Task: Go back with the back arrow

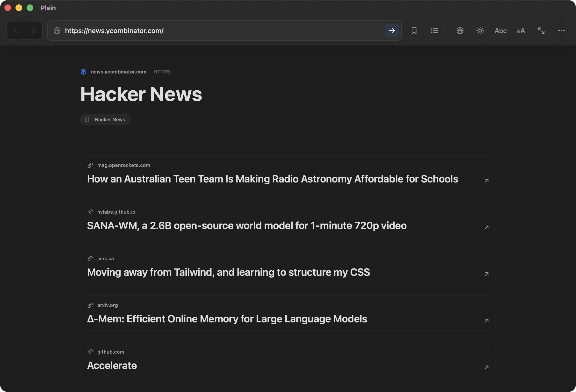Action: click(x=16, y=30)
